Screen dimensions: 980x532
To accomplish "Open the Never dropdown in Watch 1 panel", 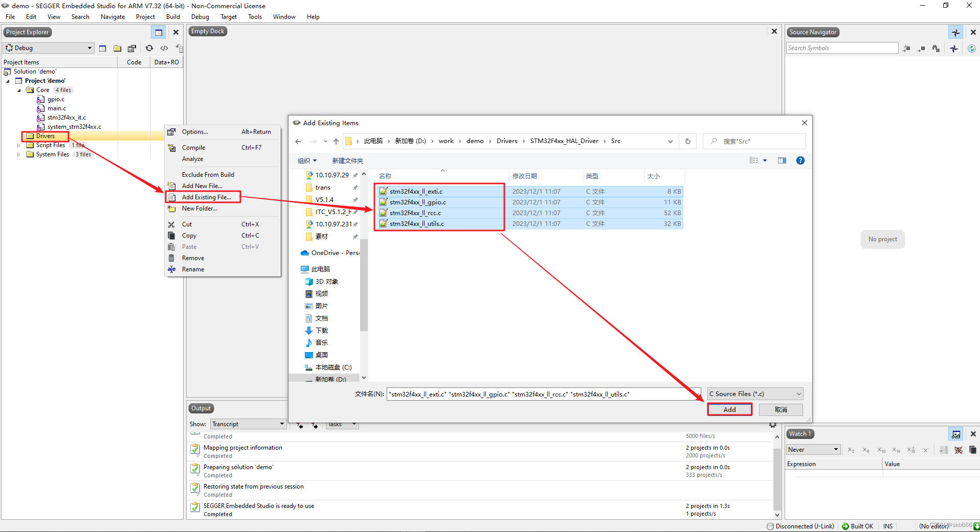I will coord(813,449).
